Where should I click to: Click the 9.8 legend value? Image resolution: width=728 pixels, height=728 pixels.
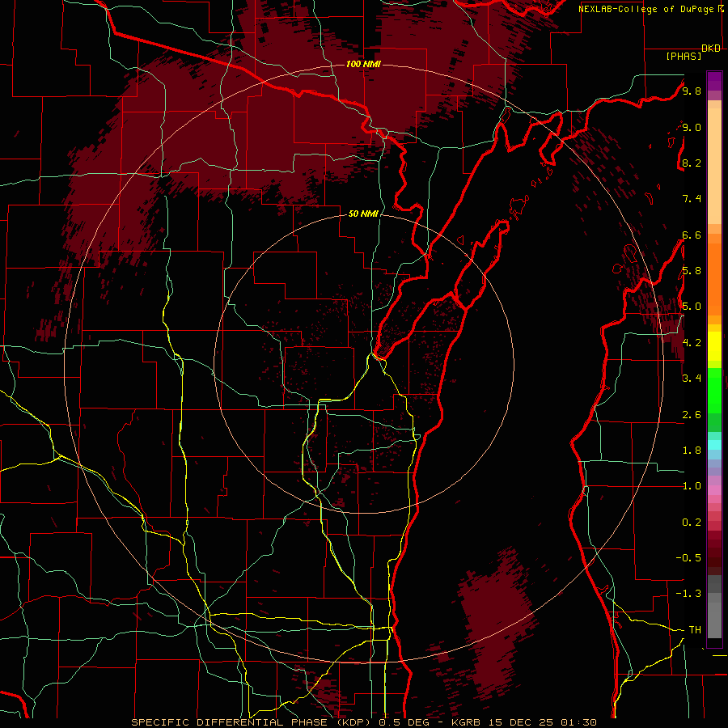point(692,91)
